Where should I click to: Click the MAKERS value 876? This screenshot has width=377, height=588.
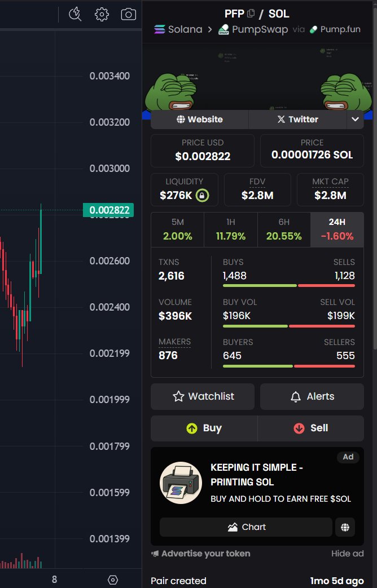pyautogui.click(x=168, y=356)
